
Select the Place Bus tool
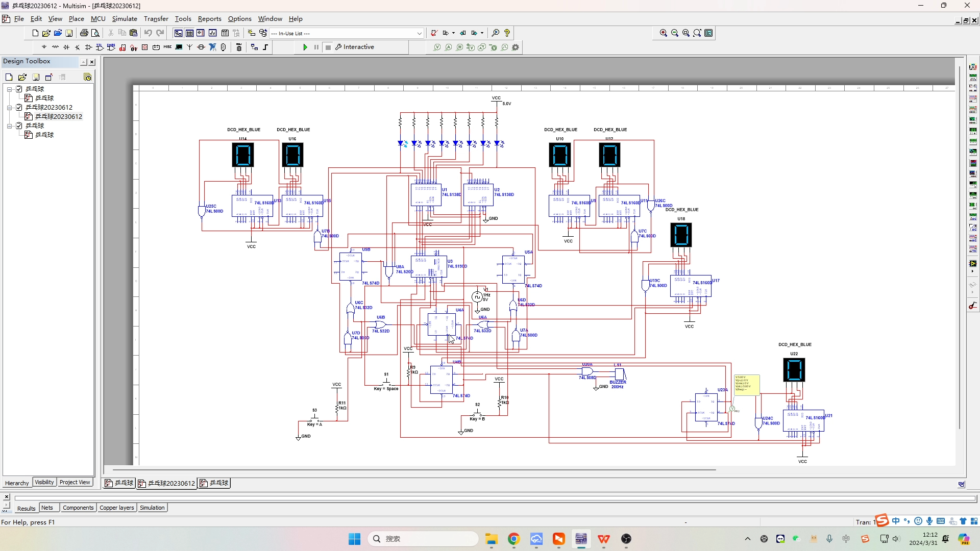click(x=265, y=47)
